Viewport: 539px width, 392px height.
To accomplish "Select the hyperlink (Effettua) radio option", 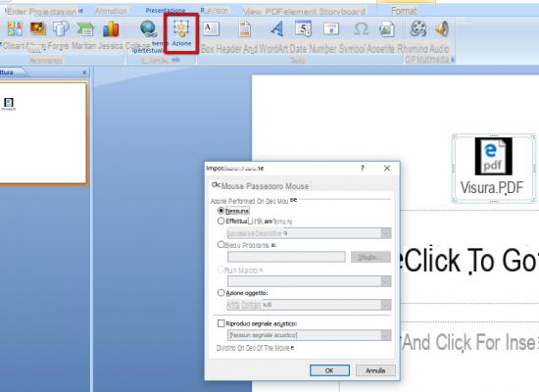I will (x=221, y=221).
